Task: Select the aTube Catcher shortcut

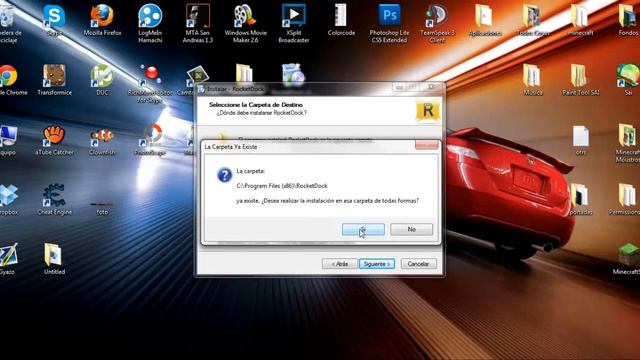Action: point(54,140)
